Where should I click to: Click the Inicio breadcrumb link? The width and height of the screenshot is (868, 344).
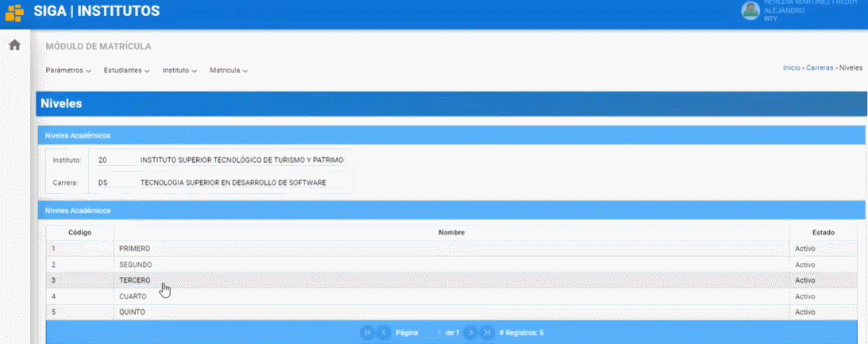[791, 68]
